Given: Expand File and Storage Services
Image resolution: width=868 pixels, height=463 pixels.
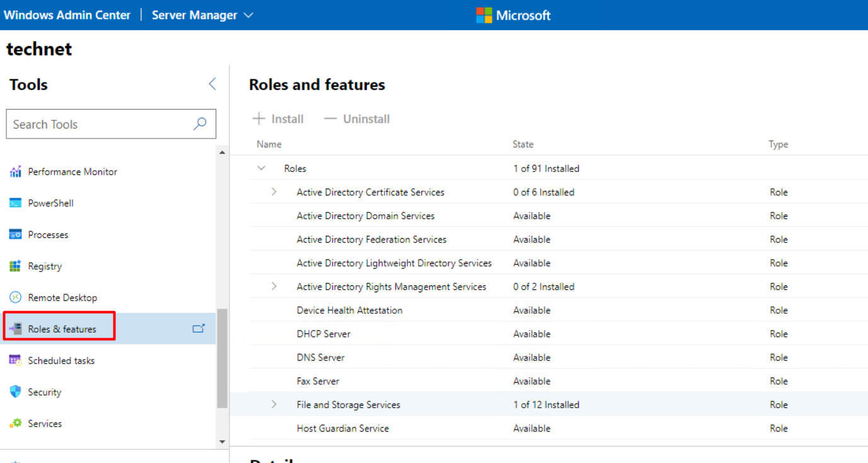Looking at the screenshot, I should (274, 404).
